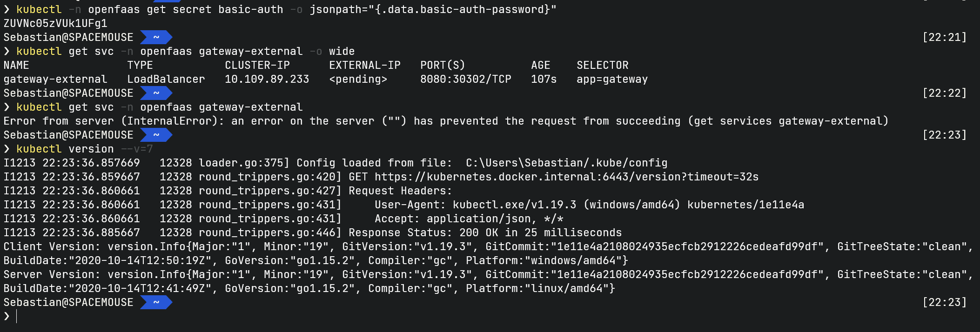Click the blue tilde prompt badge after first Sebastian@SPACEMOUSE
The height and width of the screenshot is (332, 980).
(x=156, y=37)
